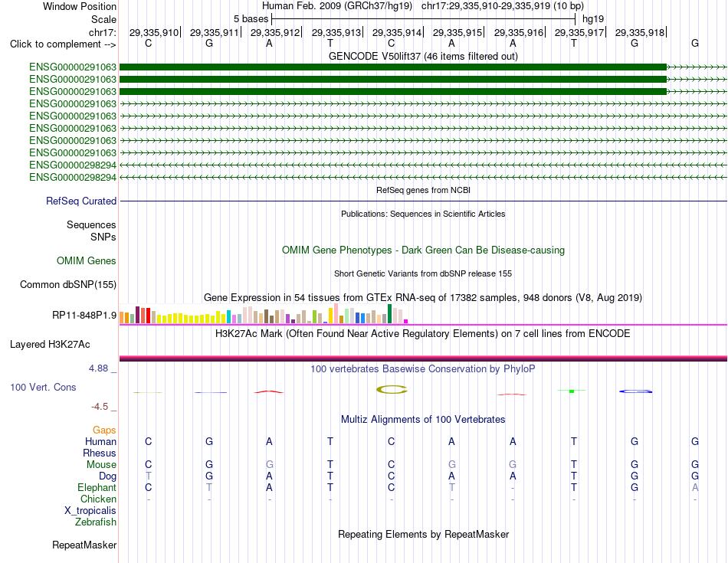Click the X_tropicalis alignment row label

click(x=90, y=511)
